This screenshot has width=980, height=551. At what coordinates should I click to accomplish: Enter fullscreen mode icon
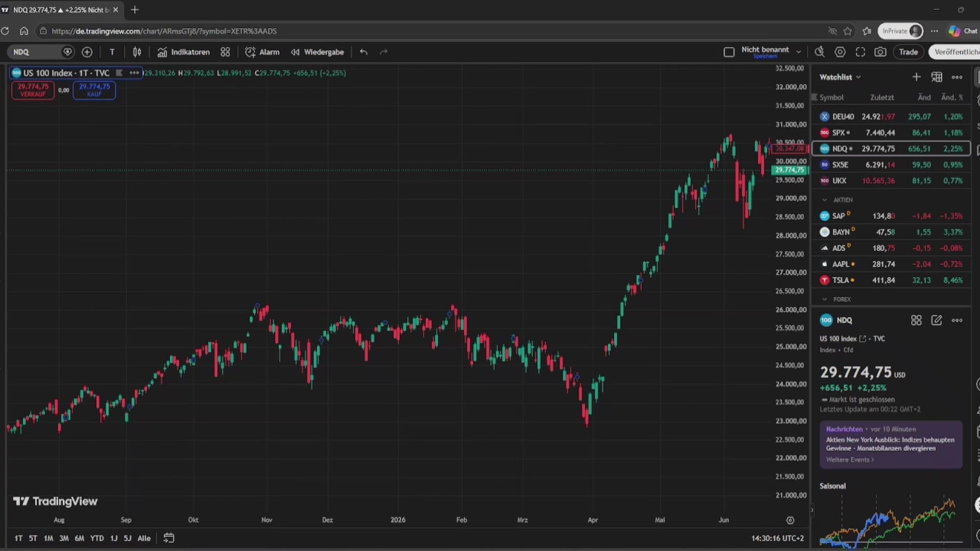click(x=861, y=52)
